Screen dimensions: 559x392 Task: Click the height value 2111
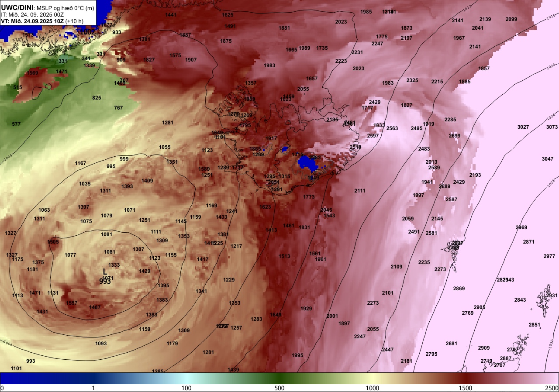point(360,191)
